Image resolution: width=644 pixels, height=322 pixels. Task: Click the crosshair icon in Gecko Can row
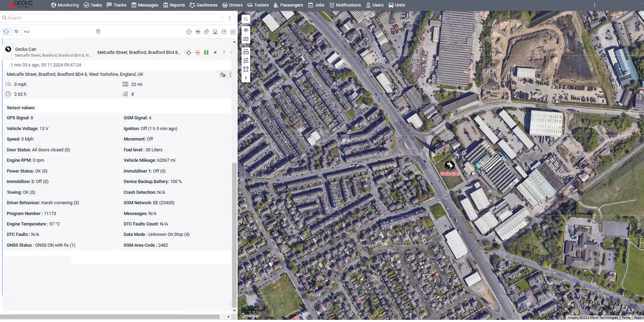[189, 53]
